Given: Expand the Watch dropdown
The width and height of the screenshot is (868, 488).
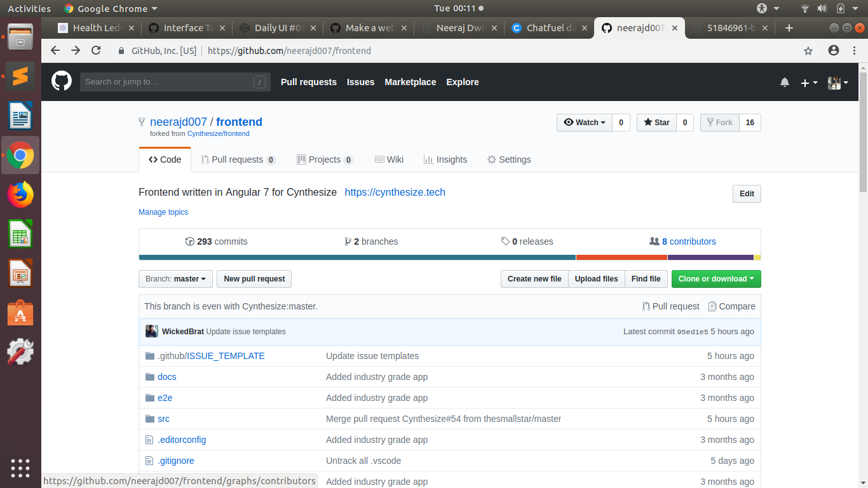Looking at the screenshot, I should 583,122.
